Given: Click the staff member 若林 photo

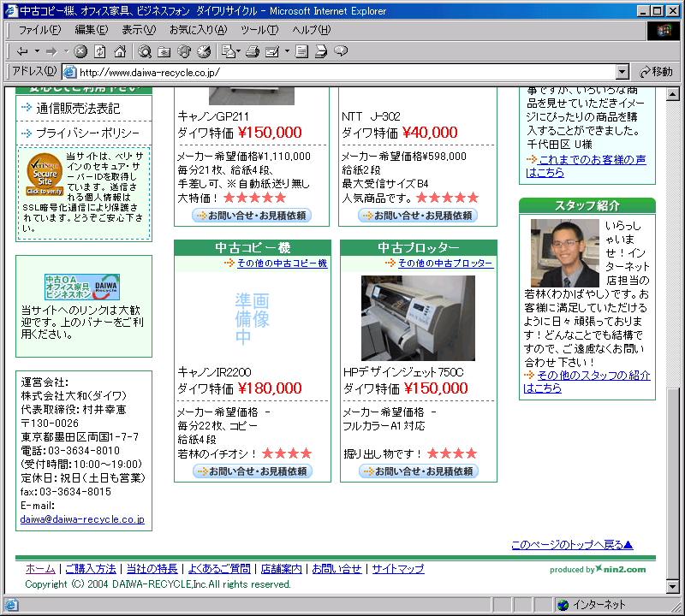Looking at the screenshot, I should pyautogui.click(x=565, y=252).
